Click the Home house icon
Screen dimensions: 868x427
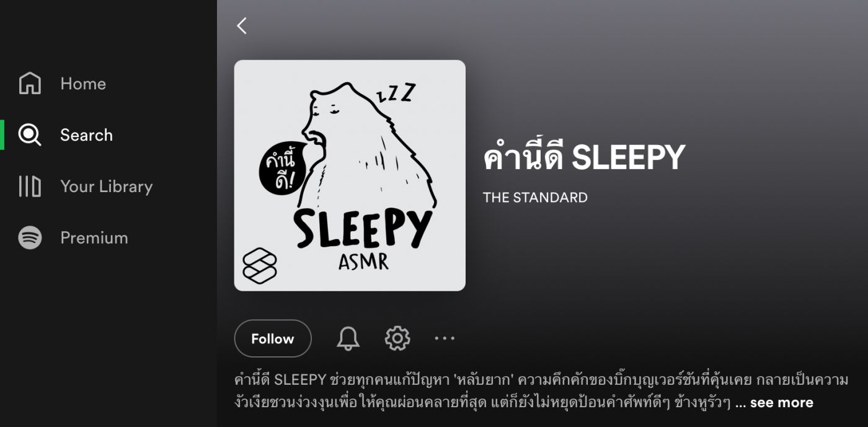[x=30, y=83]
